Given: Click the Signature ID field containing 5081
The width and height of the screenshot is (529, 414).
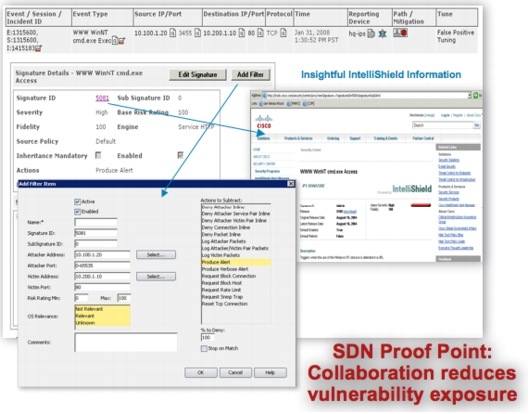Looking at the screenshot, I should [x=96, y=233].
